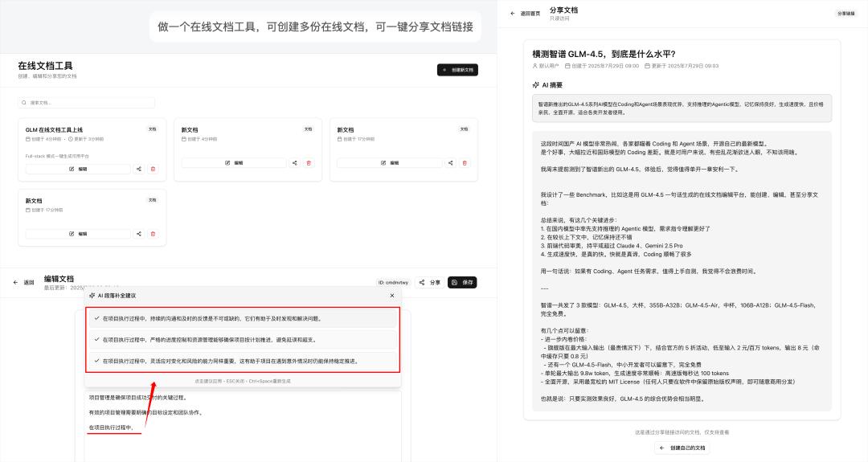
Task: Focus the 搜索文档 search field
Action: pyautogui.click(x=87, y=103)
